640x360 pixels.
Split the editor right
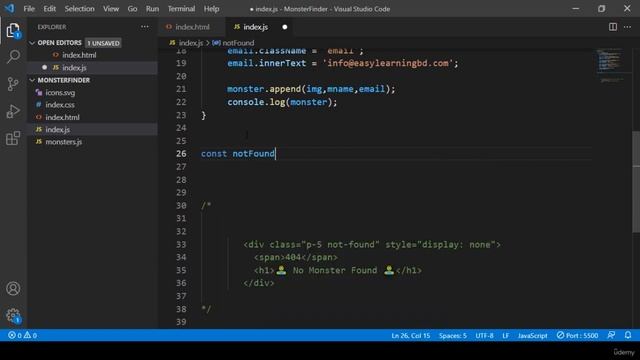(x=613, y=27)
